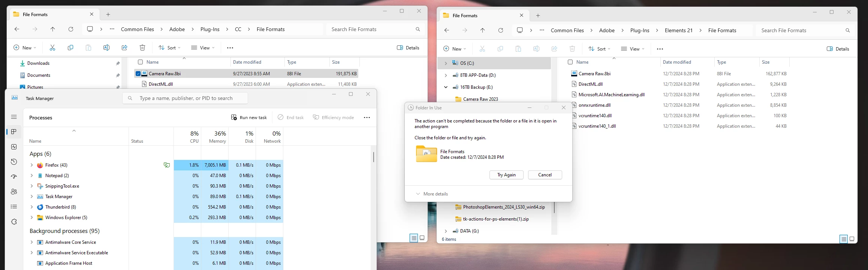This screenshot has width=868, height=270.
Task: Click Task Manager vertical scrollbar thumb
Action: click(373, 157)
